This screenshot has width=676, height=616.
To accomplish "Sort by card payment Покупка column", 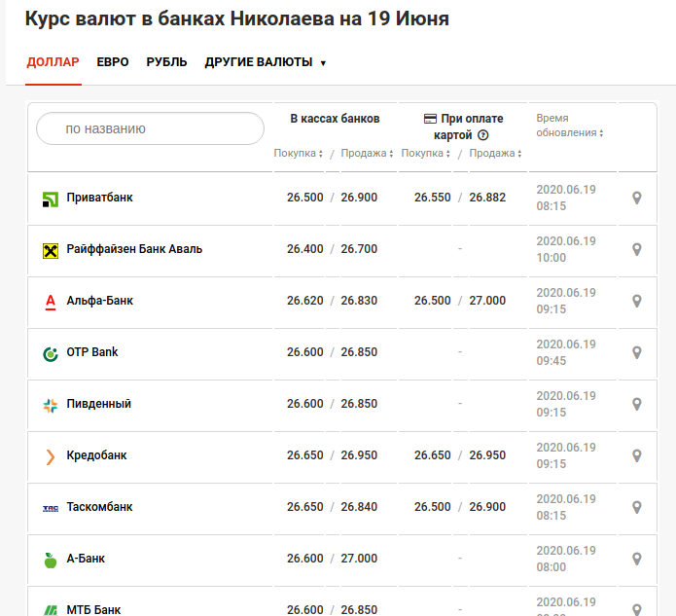I will pos(425,153).
